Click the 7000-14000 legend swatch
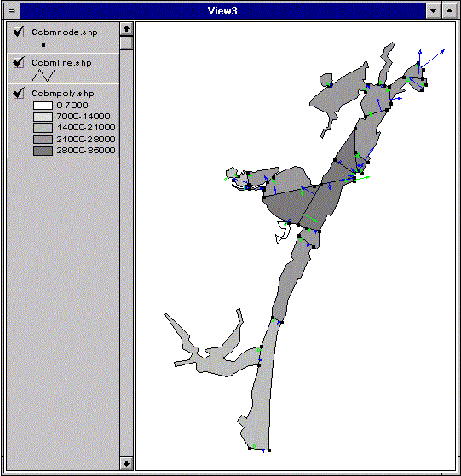Viewport: 461px width, 476px height. [x=43, y=117]
